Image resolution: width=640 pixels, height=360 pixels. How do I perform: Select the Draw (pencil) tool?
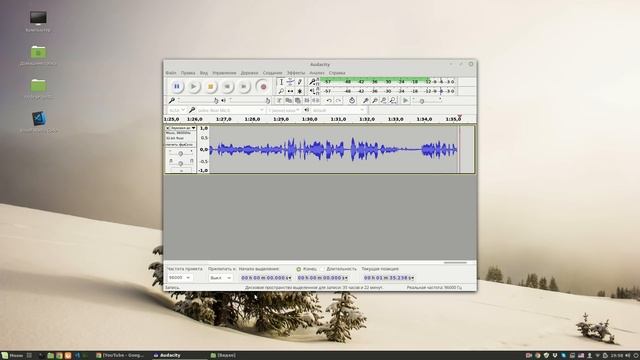(x=300, y=82)
